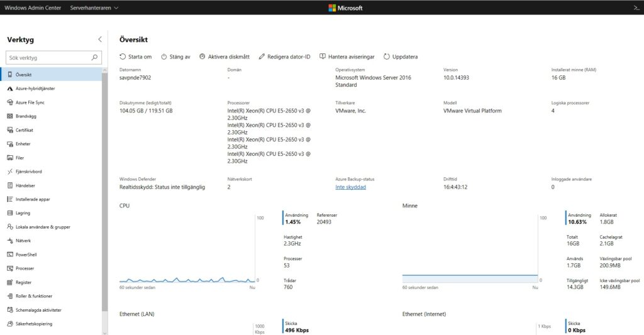Click Redigera dator-ID button

(x=284, y=57)
